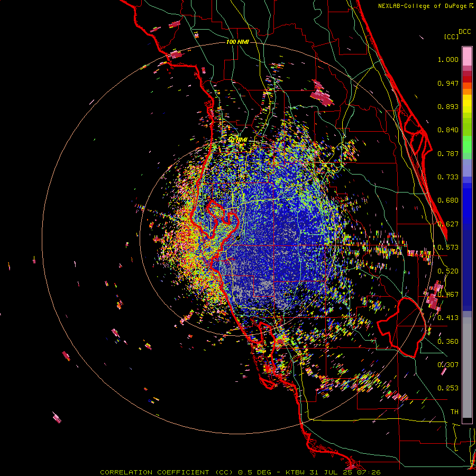
Task: Select the 0.573 legend value
Action: [x=448, y=248]
